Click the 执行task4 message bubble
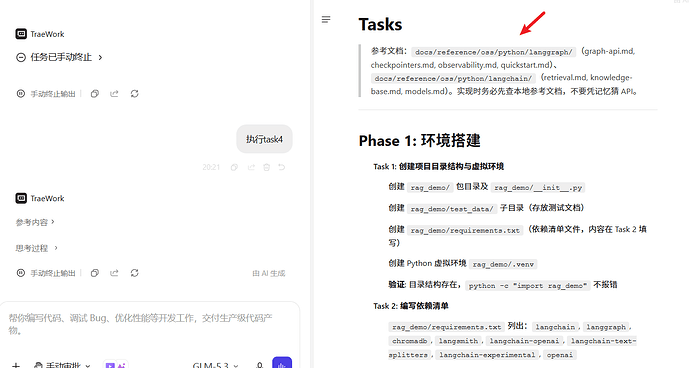Screen dimensions: 690x368 click(264, 139)
